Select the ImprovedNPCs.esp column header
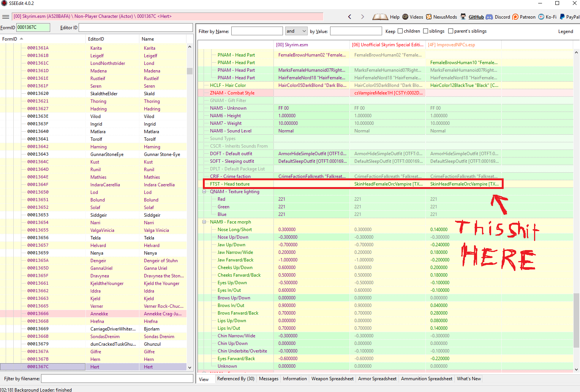The image size is (580, 392). (x=463, y=45)
